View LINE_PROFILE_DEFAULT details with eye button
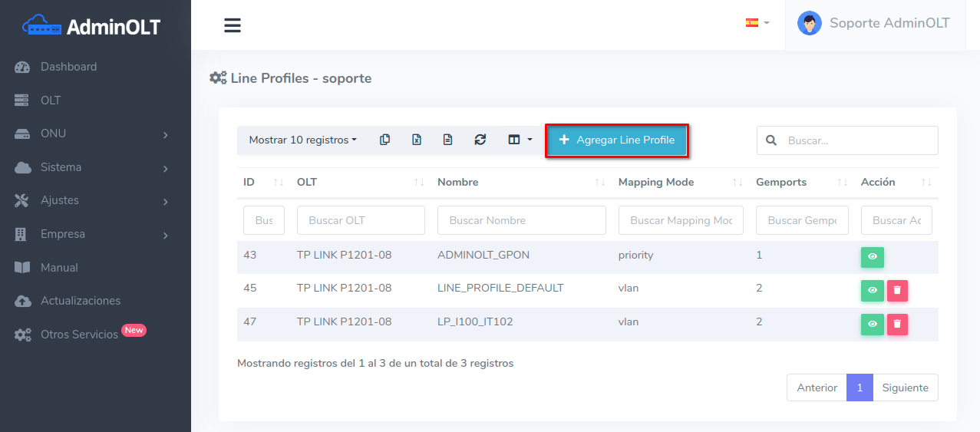Screen dimensions: 980x432 pyautogui.click(x=872, y=291)
